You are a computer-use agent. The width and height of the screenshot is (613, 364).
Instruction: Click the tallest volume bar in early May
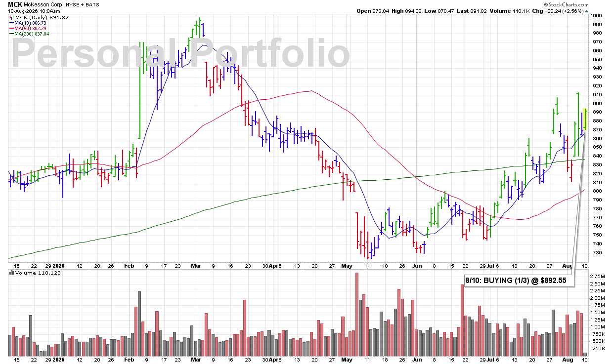pos(357,314)
